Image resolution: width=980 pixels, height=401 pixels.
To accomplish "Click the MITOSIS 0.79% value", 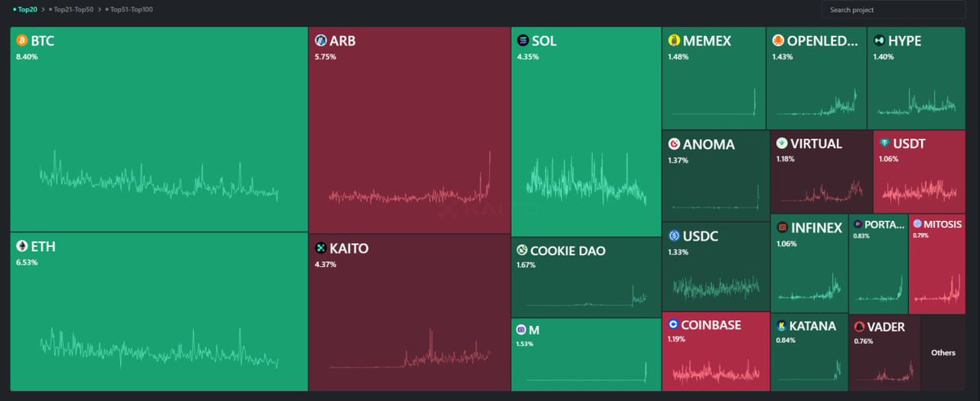I will point(920,236).
